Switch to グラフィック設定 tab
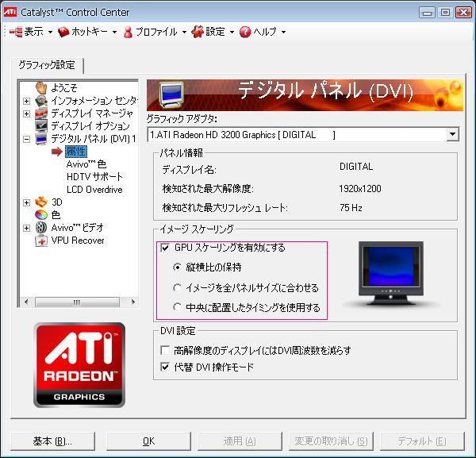 [47, 65]
